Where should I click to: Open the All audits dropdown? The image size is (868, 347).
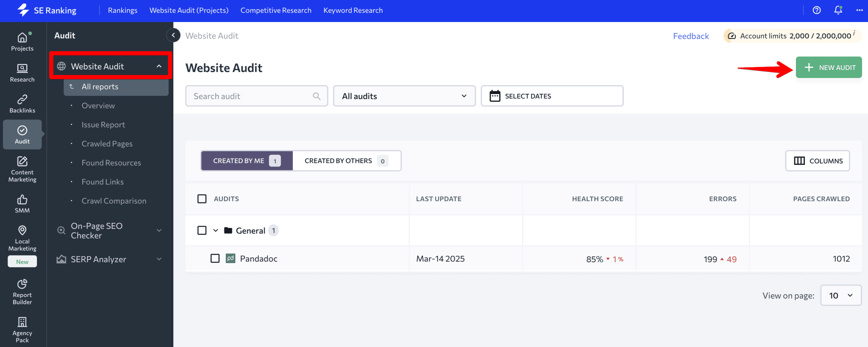click(x=404, y=96)
